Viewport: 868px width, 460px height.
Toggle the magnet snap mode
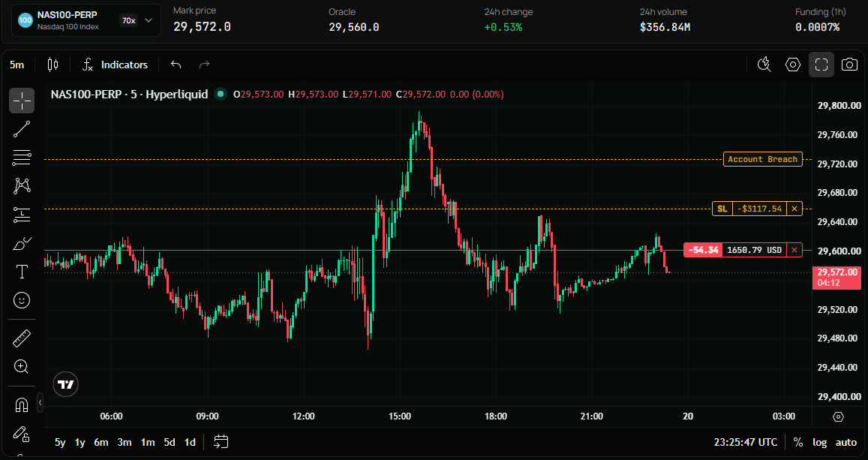point(22,405)
